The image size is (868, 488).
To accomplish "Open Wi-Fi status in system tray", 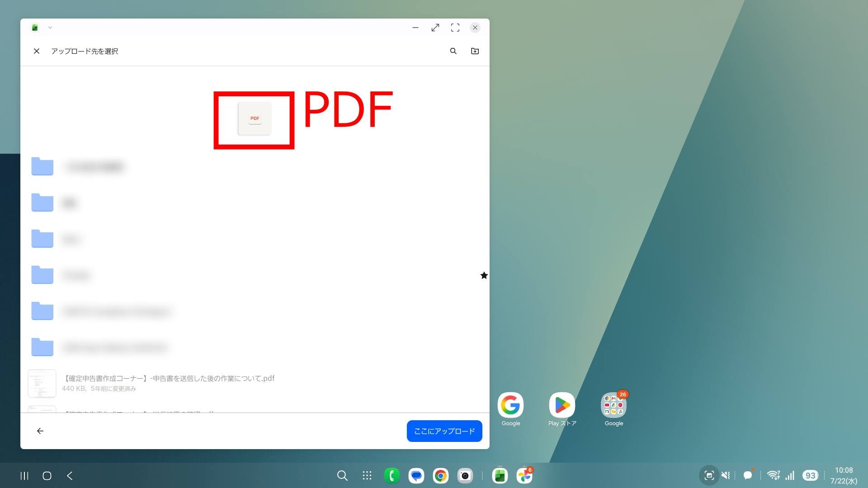I will click(774, 475).
